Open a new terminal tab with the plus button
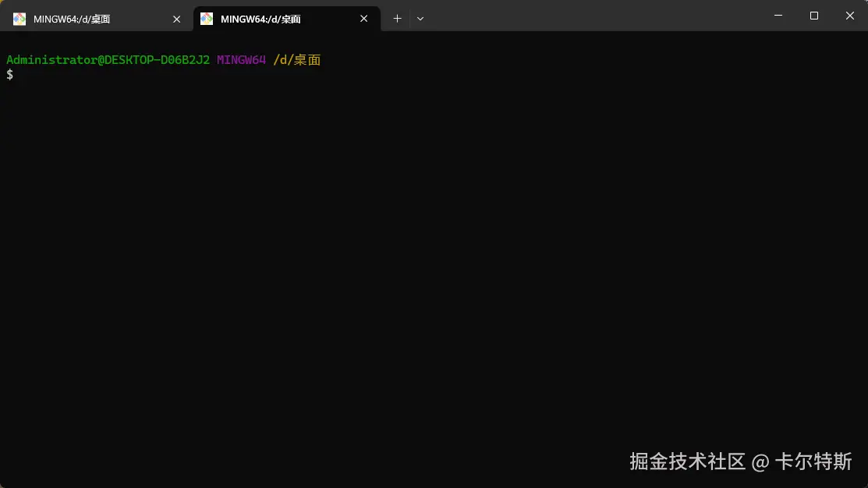Screen dimensions: 868x488 click(x=397, y=18)
